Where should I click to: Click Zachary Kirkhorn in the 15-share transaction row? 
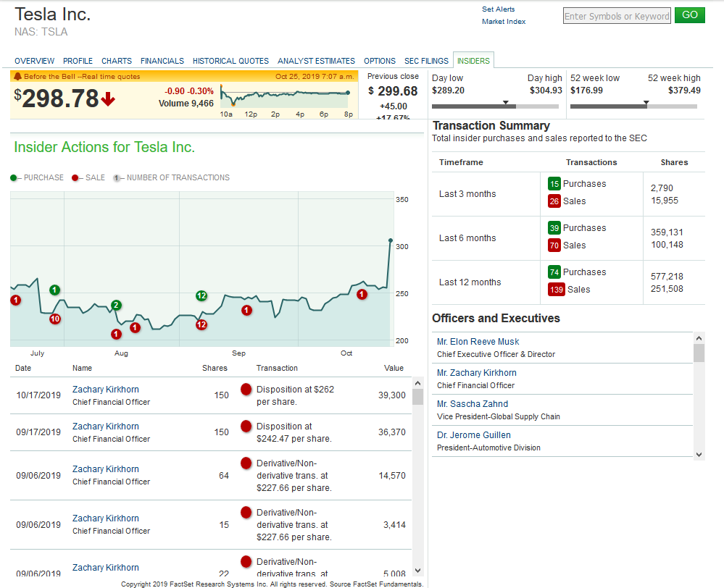106,518
